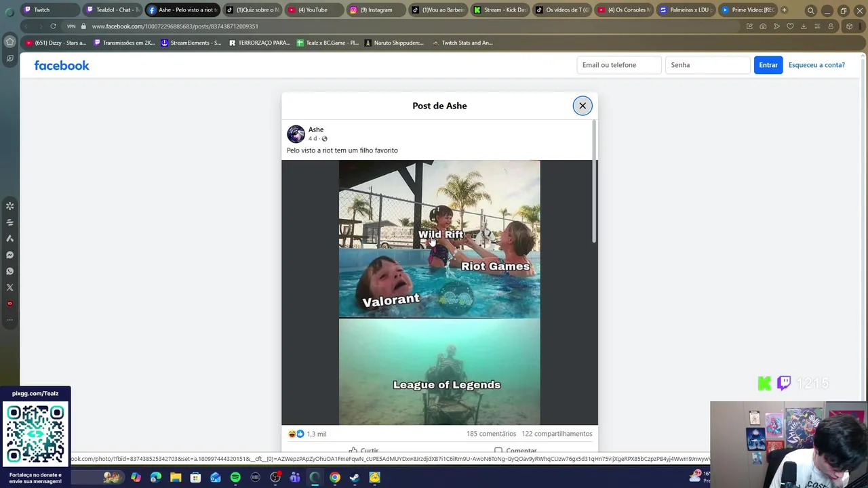The image size is (868, 488).
Task: Open the TERRORZAÇO PARA bookmark
Action: pyautogui.click(x=260, y=43)
